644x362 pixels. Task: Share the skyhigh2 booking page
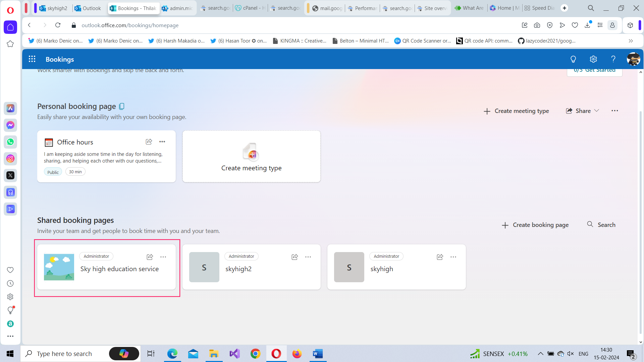point(294,257)
